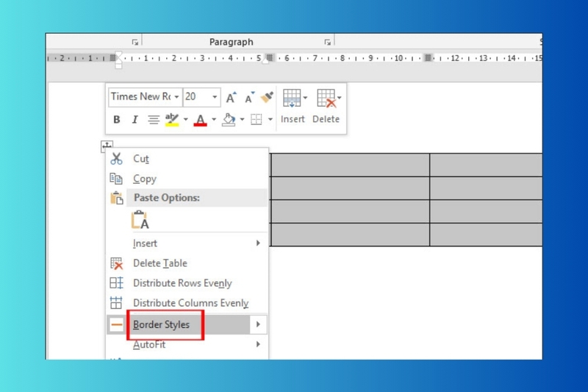Open the dialog launcher left of Paragraph group
This screenshot has height=392, width=588.
tap(135, 43)
